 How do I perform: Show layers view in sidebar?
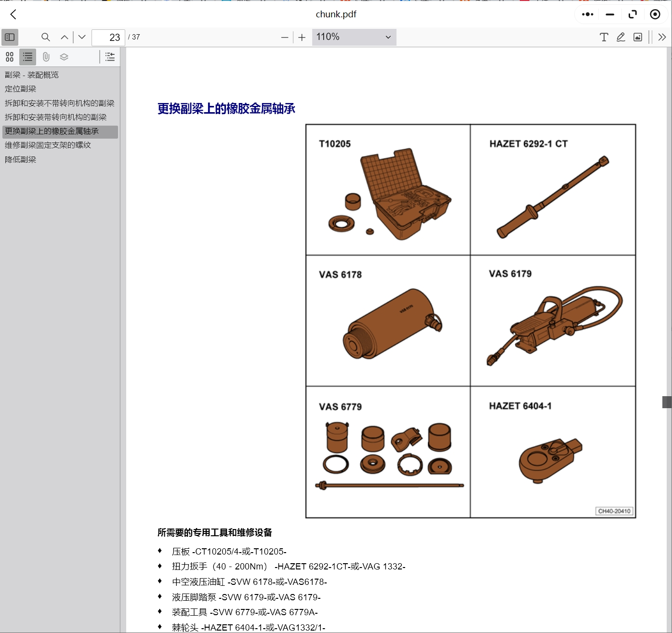(64, 57)
